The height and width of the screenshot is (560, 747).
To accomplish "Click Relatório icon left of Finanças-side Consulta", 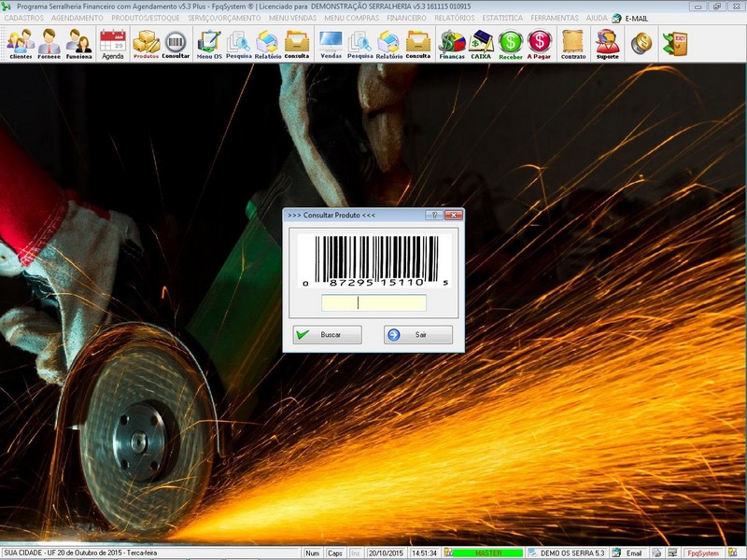I will [388, 44].
